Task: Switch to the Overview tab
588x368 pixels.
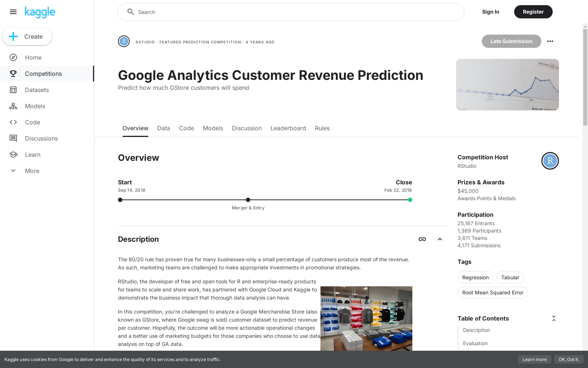Action: click(135, 128)
